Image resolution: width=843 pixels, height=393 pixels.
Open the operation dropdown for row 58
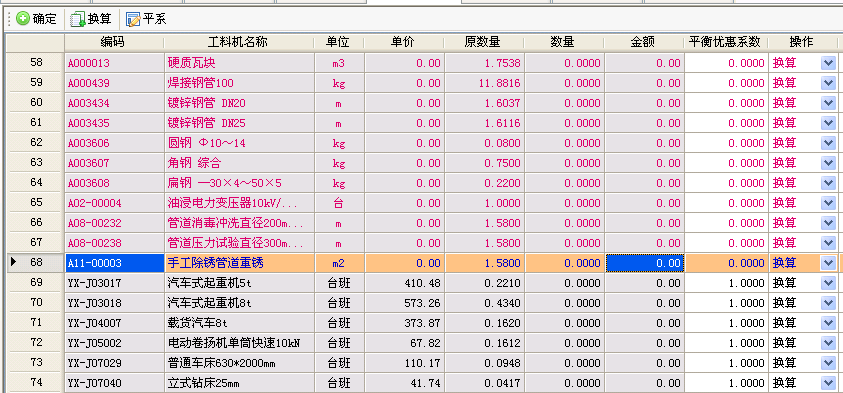coord(828,63)
